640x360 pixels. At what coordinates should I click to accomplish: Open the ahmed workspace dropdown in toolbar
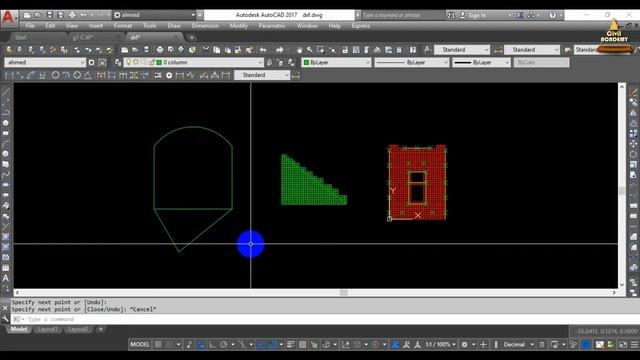[45, 62]
